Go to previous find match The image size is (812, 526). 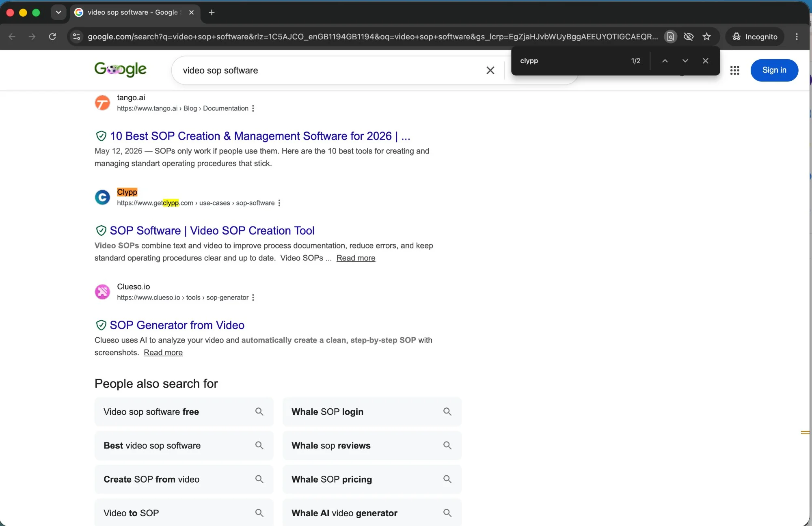(665, 61)
